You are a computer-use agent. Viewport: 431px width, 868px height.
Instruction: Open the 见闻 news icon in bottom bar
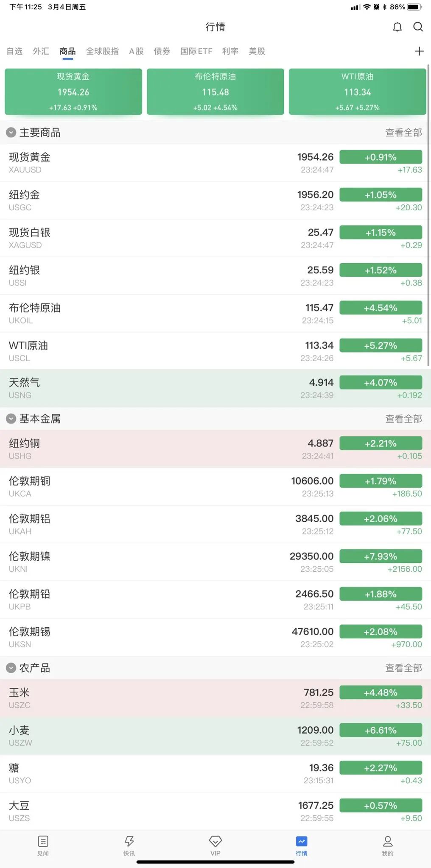(43, 847)
